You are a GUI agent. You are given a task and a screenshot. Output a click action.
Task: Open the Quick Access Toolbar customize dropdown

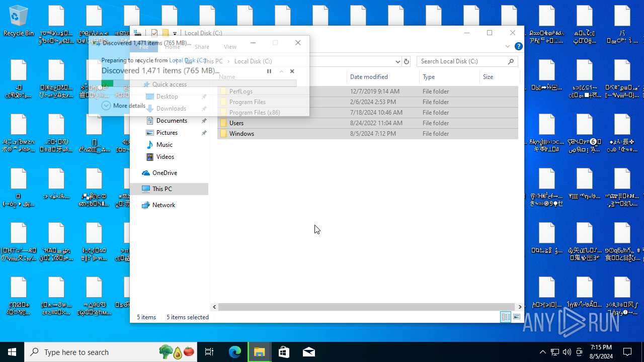click(175, 33)
